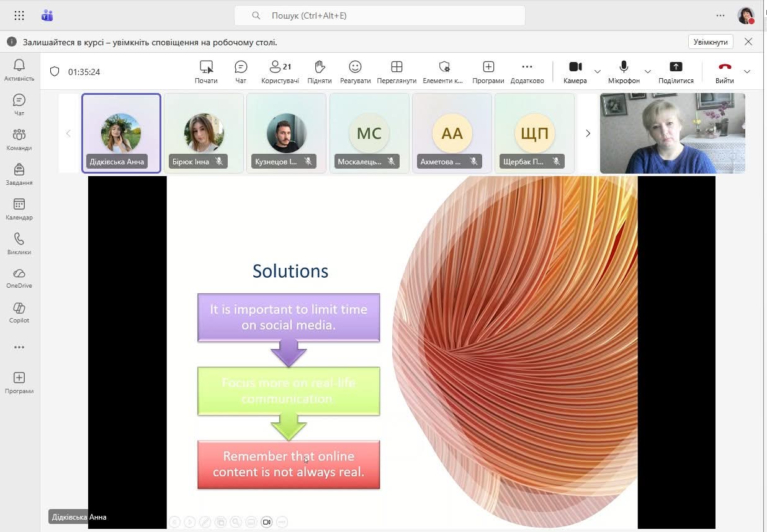Click the Увімкнути notifications button

pos(711,42)
